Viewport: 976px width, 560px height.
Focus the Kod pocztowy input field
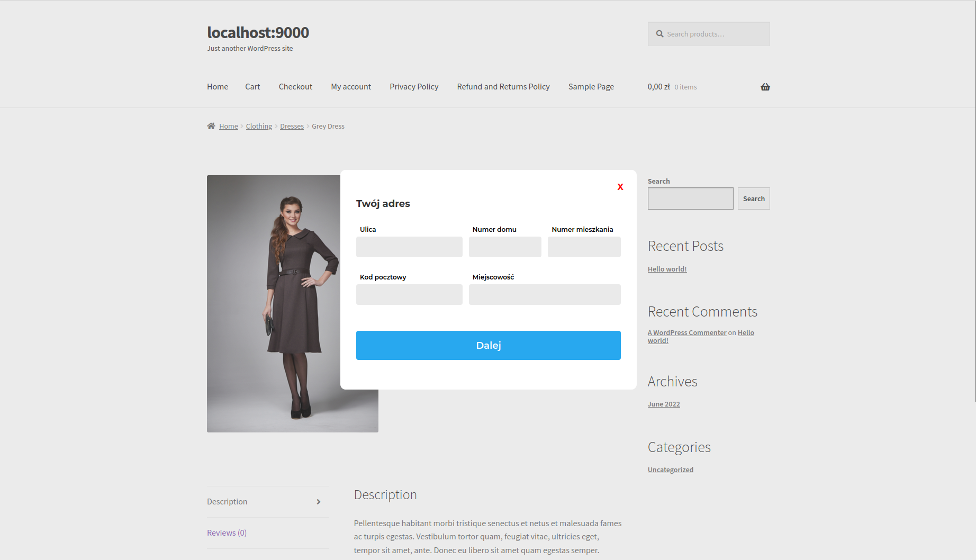pyautogui.click(x=409, y=294)
